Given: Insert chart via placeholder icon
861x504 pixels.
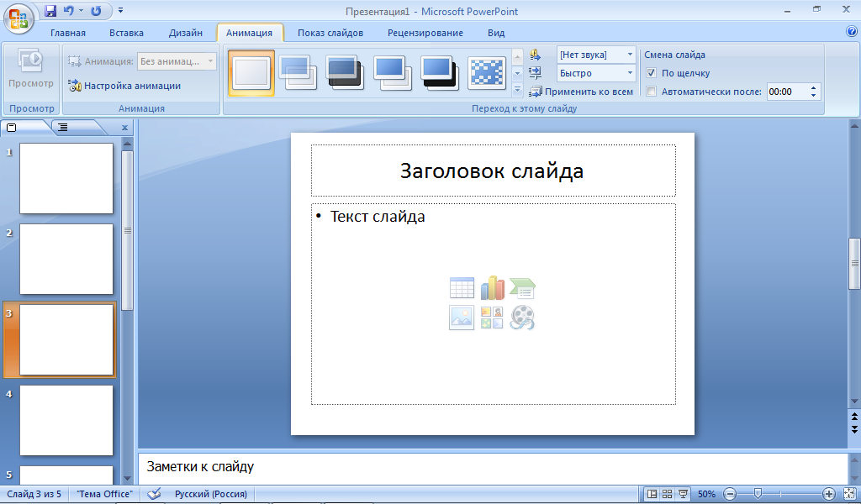Looking at the screenshot, I should tap(492, 288).
